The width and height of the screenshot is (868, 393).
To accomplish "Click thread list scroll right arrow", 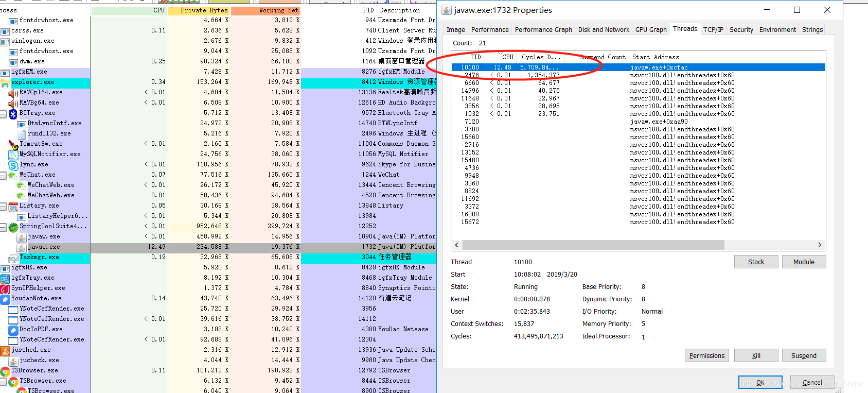I will pyautogui.click(x=820, y=245).
